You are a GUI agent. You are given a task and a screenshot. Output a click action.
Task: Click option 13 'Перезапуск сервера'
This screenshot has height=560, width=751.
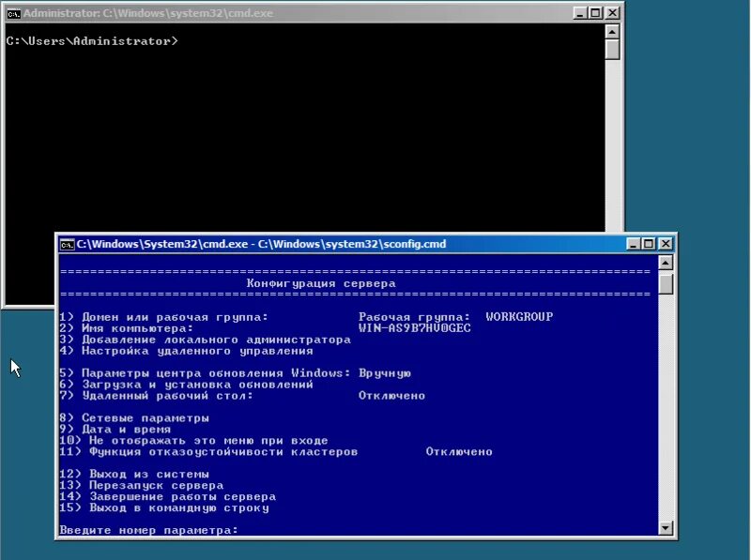click(142, 485)
